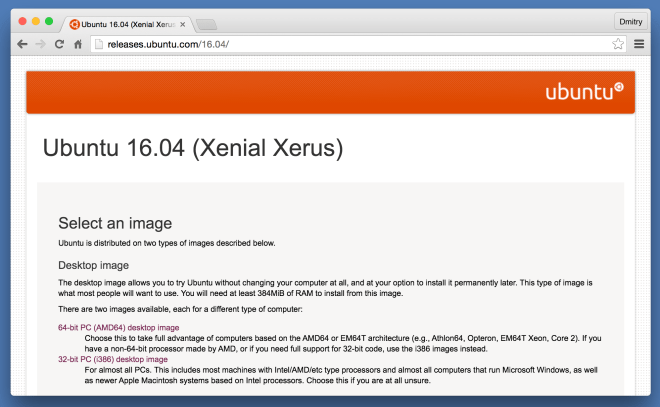Open the 64-bit PC (AMD64) desktop image link

[118, 327]
